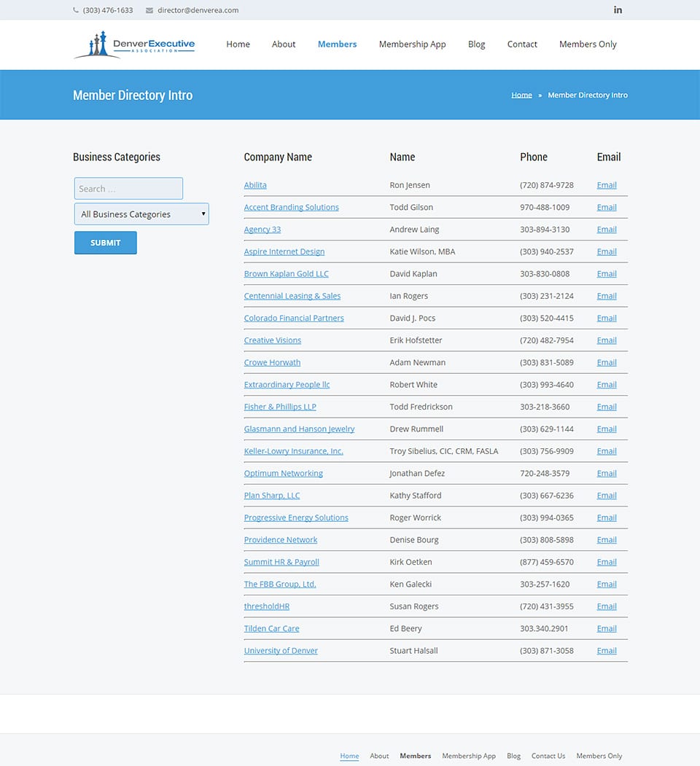Image resolution: width=700 pixels, height=766 pixels.
Task: Click the footer About link
Action: click(379, 756)
